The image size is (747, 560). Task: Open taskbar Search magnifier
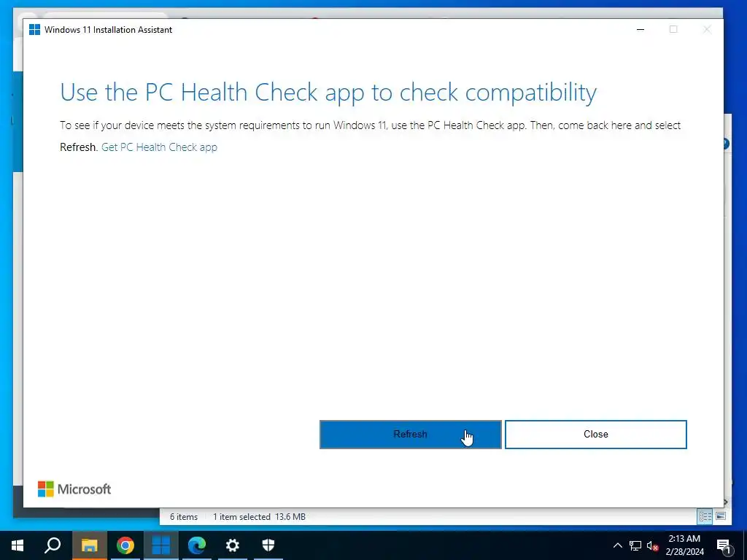[53, 545]
